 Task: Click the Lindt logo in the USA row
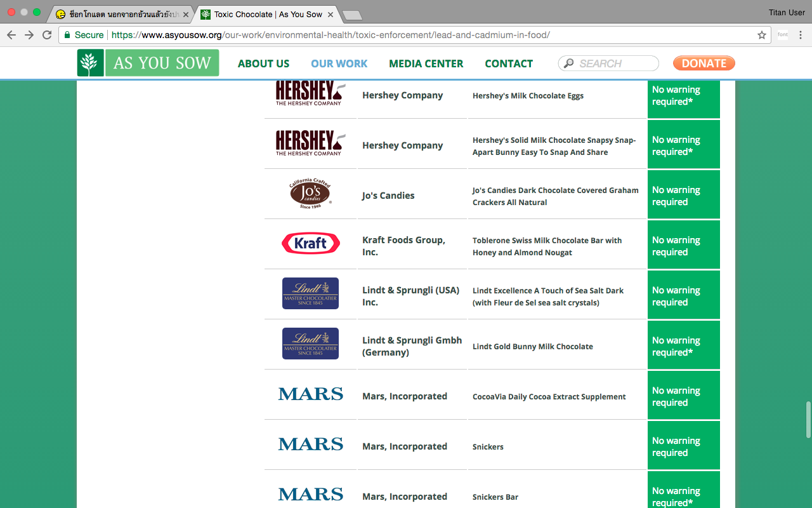point(310,293)
